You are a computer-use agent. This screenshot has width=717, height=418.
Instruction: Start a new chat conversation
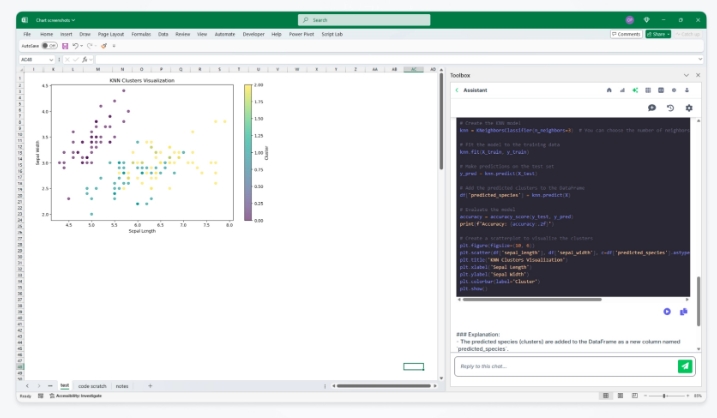coord(652,108)
